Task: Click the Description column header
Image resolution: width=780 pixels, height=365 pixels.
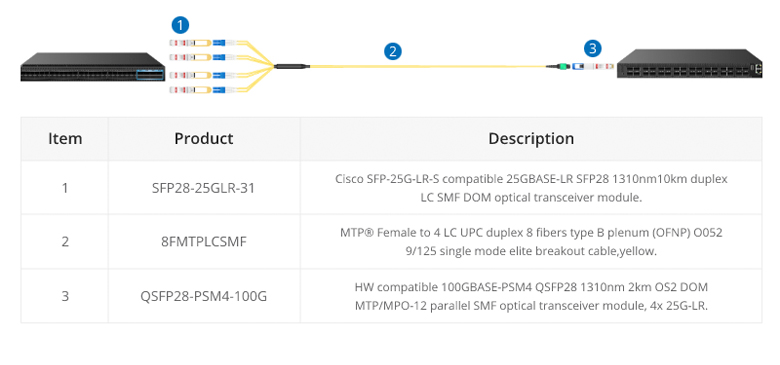Action: point(531,139)
